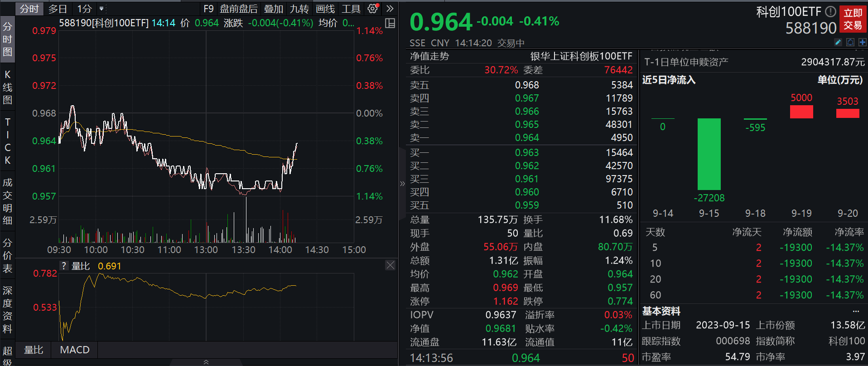Click the latest tick time 14:13:56
Image resolution: width=868 pixels, height=366 pixels.
click(431, 358)
